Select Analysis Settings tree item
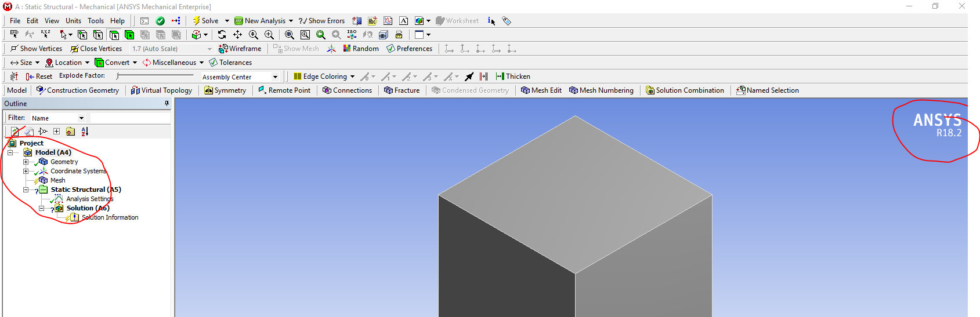This screenshot has width=980, height=317. coord(89,199)
